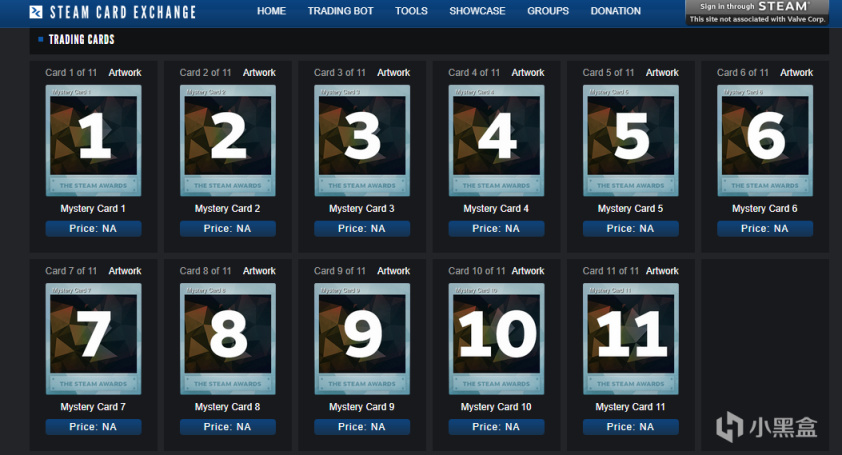Click Price: NA button under Mystery Card 6
Viewport: 842px width, 455px height.
click(765, 228)
